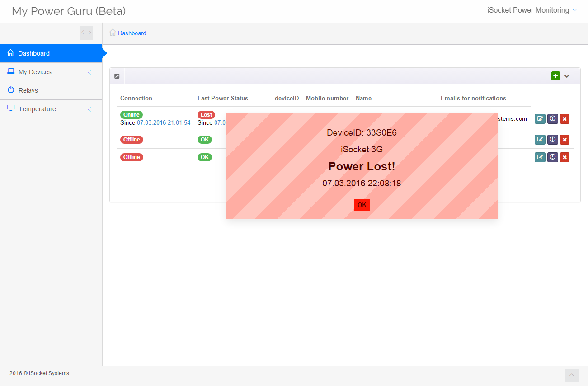The height and width of the screenshot is (386, 588).
Task: Click Emails for notifications column header
Action: tap(473, 98)
